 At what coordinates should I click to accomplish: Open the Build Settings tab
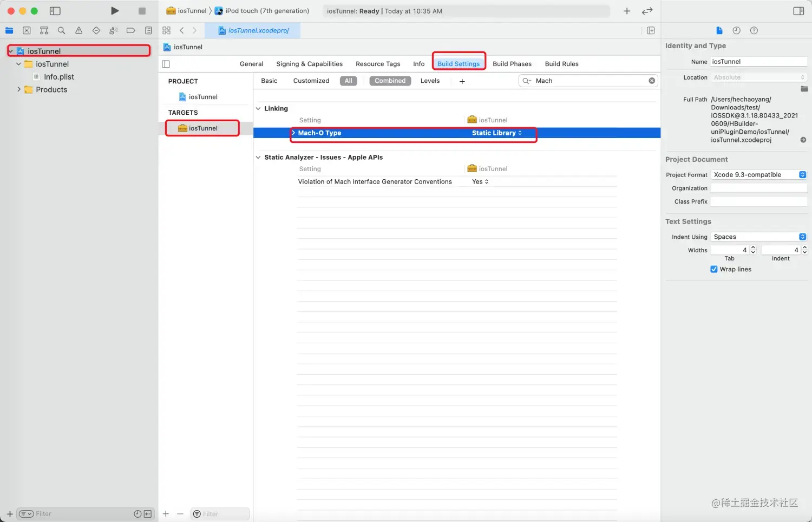(459, 64)
